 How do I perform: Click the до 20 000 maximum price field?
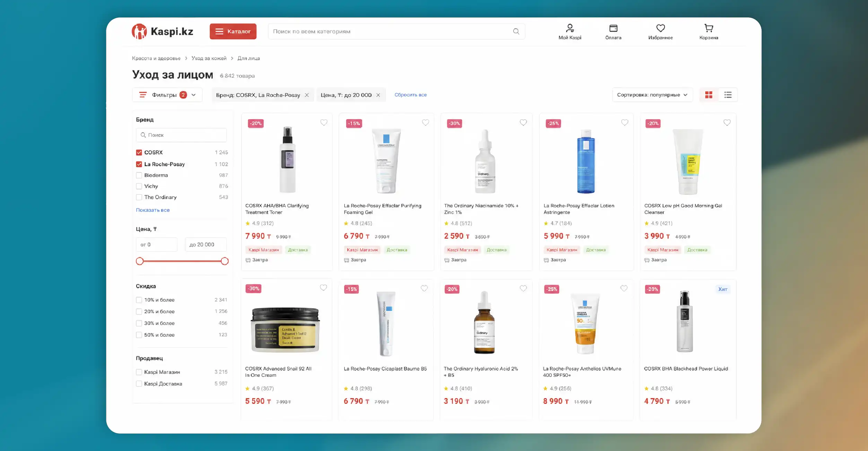[x=206, y=245]
